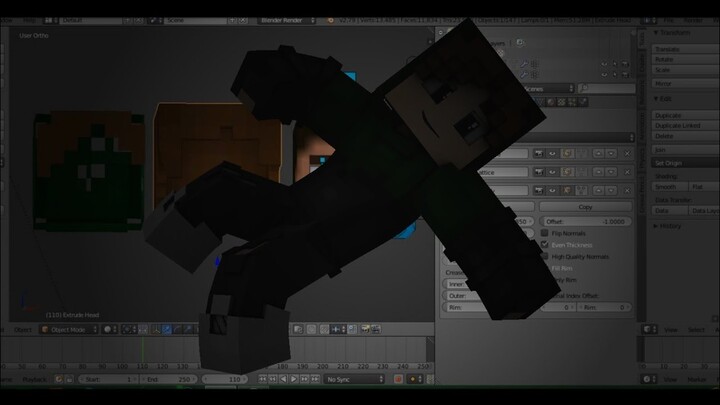720x405 pixels.
Task: Click the modifier Copy button
Action: point(585,207)
